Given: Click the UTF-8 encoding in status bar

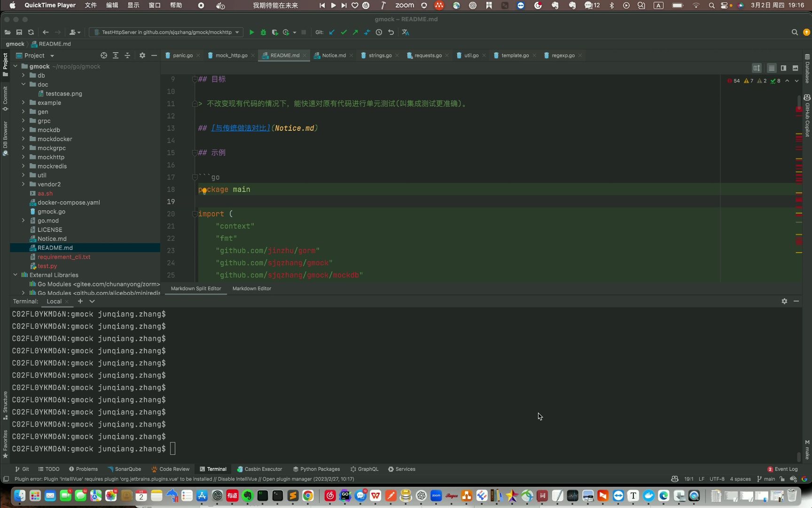Looking at the screenshot, I should click(x=717, y=479).
